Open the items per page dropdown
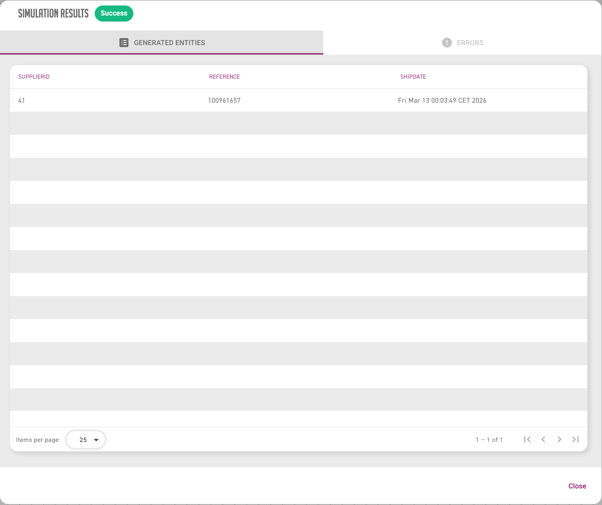602x505 pixels. (86, 440)
